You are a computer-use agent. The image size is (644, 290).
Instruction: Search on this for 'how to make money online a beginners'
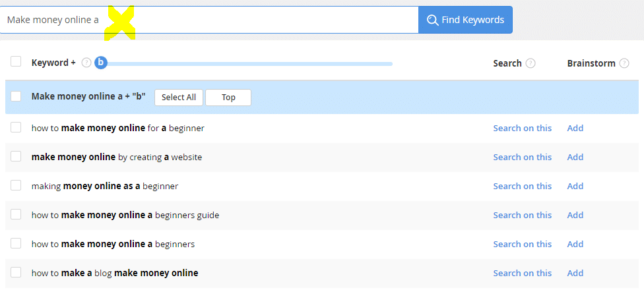tap(523, 244)
